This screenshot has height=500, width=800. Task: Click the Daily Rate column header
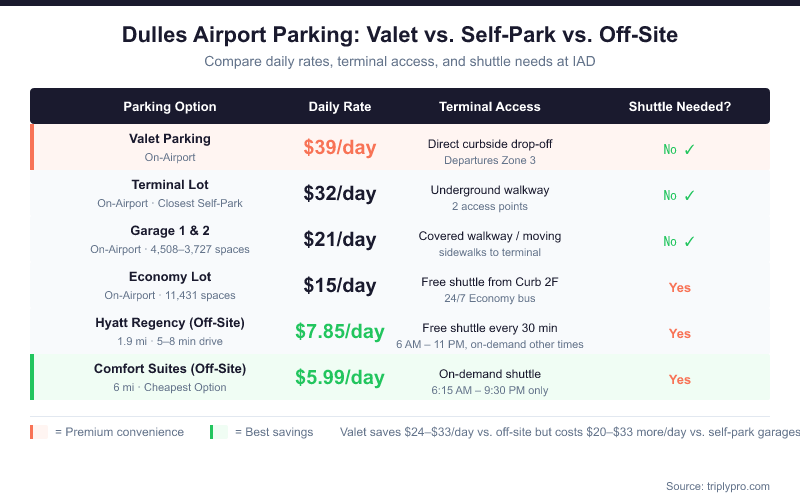click(x=340, y=107)
